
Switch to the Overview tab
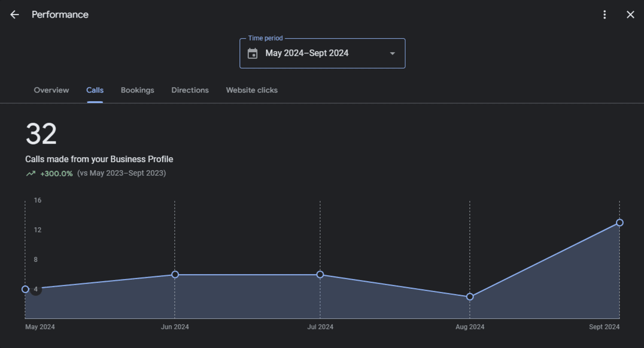(52, 90)
